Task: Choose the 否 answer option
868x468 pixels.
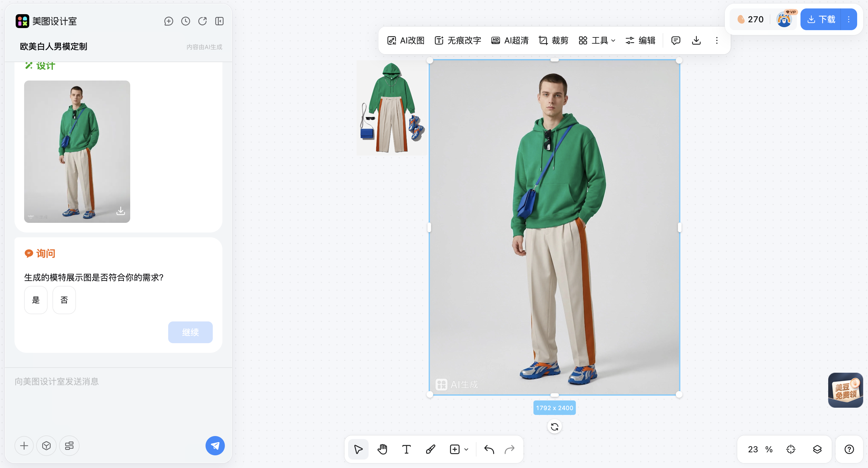Action: click(x=64, y=300)
